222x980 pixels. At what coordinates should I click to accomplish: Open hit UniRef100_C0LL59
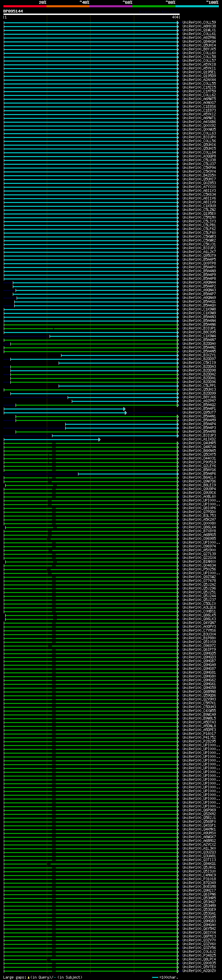(199, 23)
